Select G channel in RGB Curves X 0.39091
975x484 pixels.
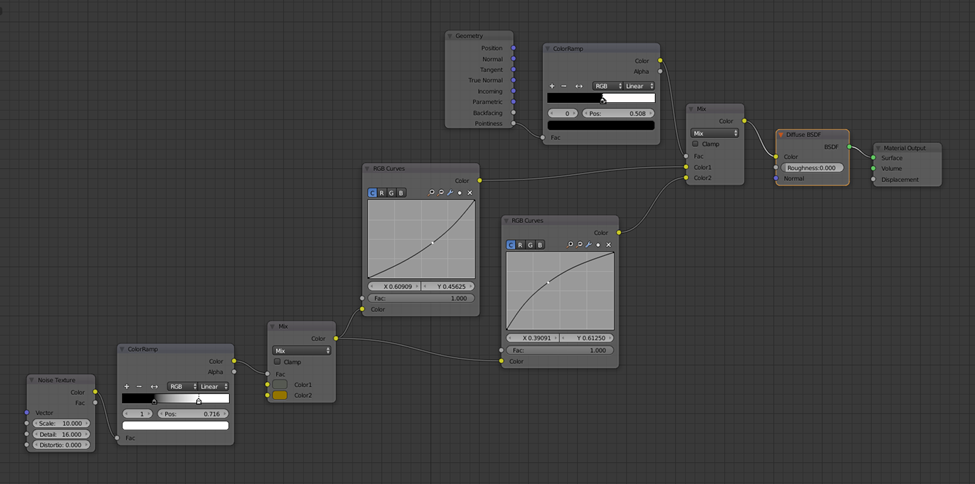pyautogui.click(x=530, y=245)
